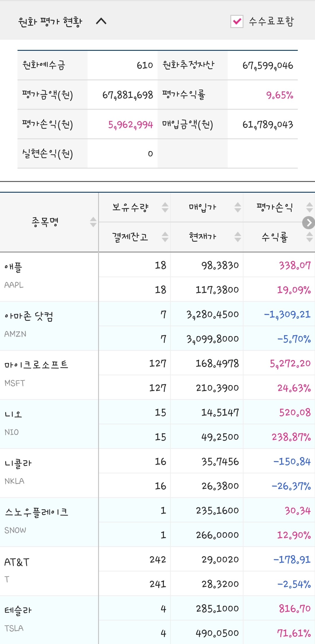Click the 매입가 header label
This screenshot has width=315, height=644.
click(x=202, y=207)
